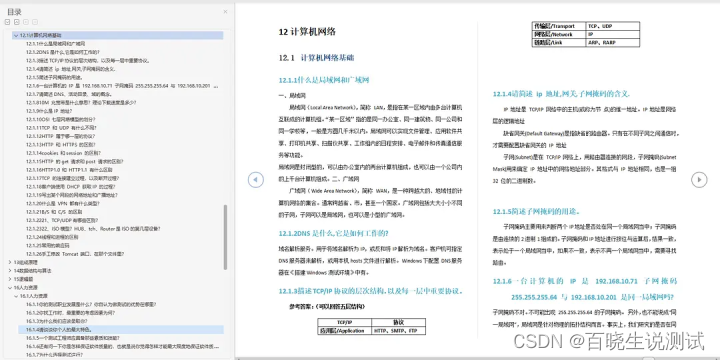The image size is (720, 360).
Task: Open outline entry 12.1.22 about TCP/UDP
Action: pyautogui.click(x=62, y=220)
